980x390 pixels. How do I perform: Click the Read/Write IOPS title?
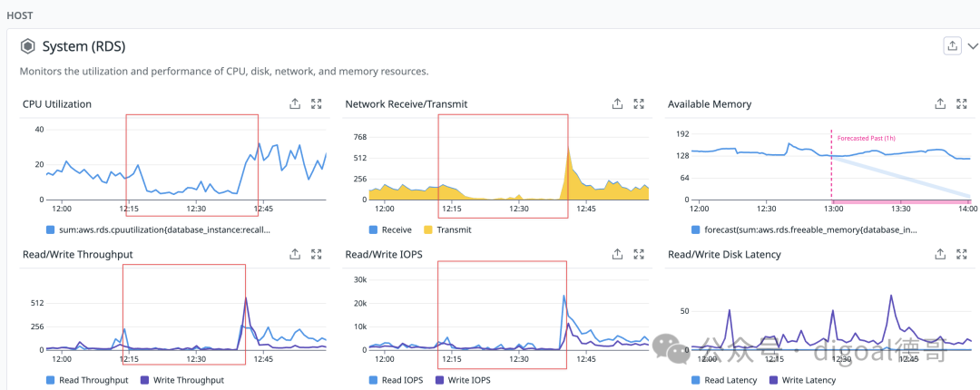(383, 254)
